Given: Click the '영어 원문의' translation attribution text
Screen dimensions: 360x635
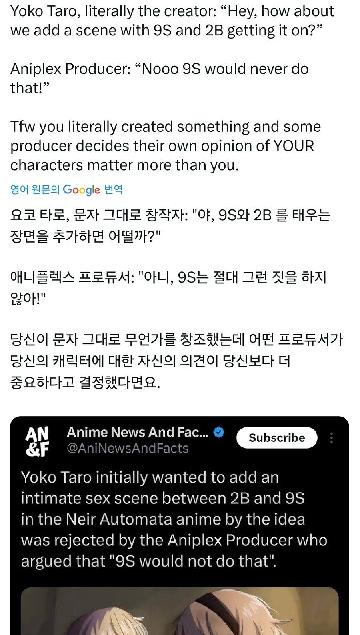Looking at the screenshot, I should [35, 190].
